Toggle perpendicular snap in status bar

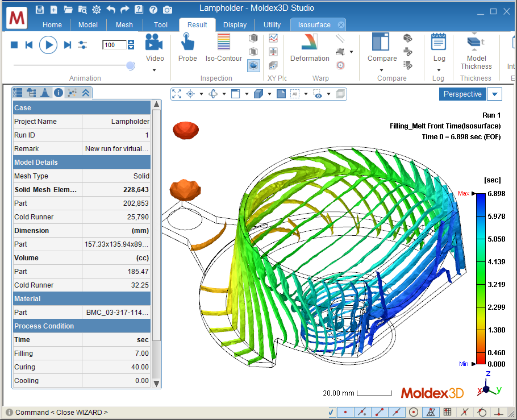(499, 412)
